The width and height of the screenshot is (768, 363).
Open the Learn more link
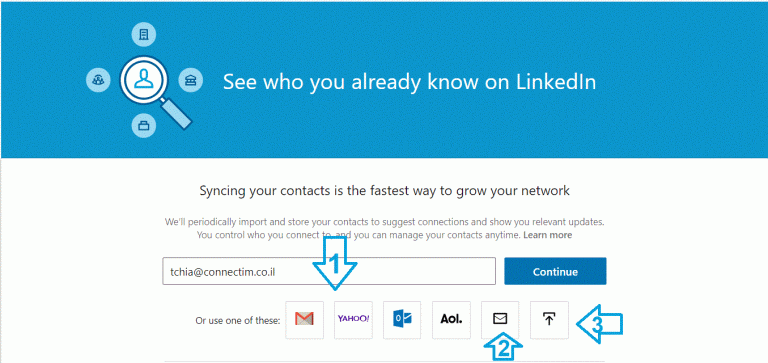point(547,235)
